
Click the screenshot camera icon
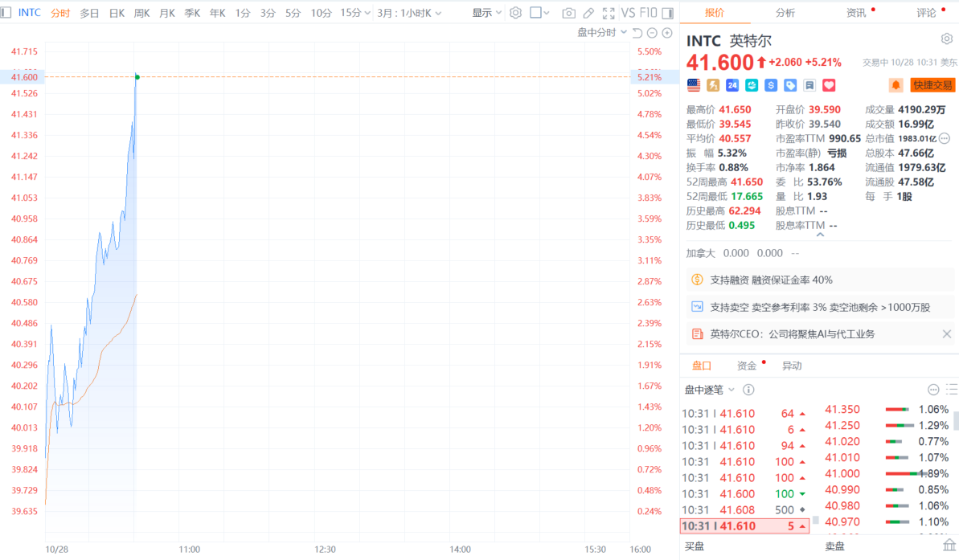coord(568,13)
